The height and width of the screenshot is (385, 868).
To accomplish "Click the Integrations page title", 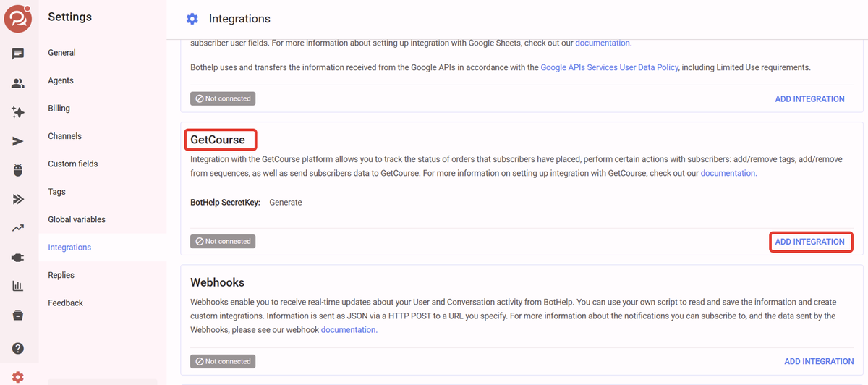I will (x=239, y=19).
